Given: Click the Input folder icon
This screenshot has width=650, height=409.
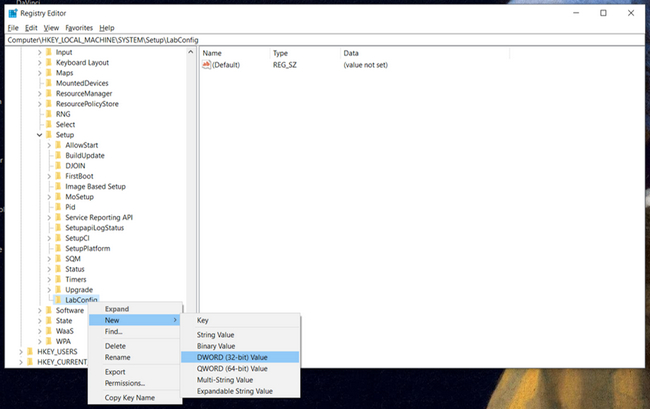Looking at the screenshot, I should click(49, 52).
